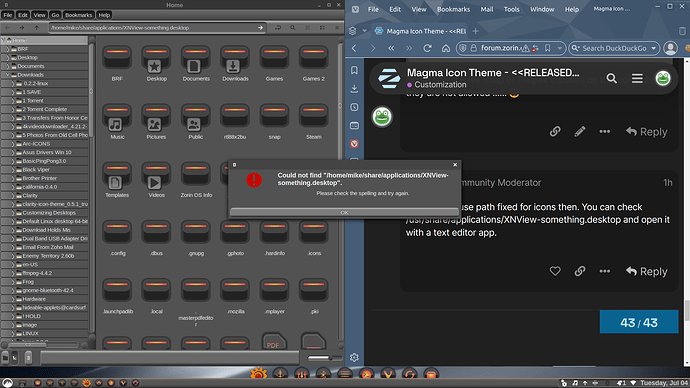
Task: Open the History side panel
Action: coord(354,107)
